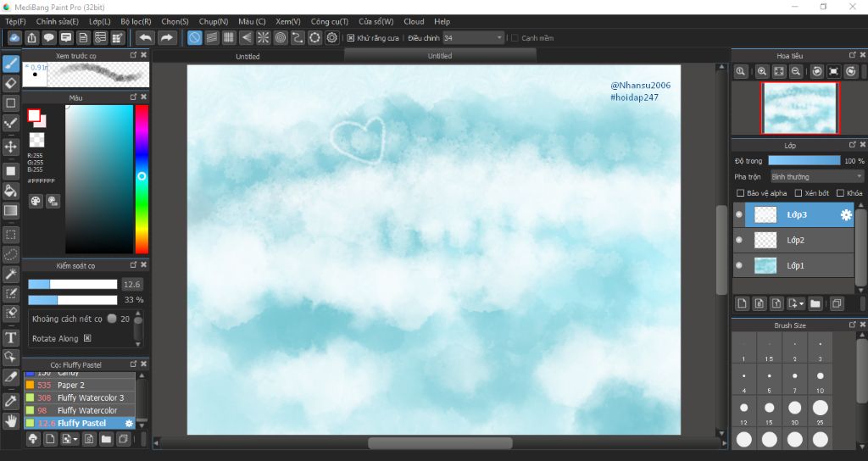Viewport: 868px width, 461px height.
Task: Hide the Lớp1 layer visibility
Action: pyautogui.click(x=739, y=265)
